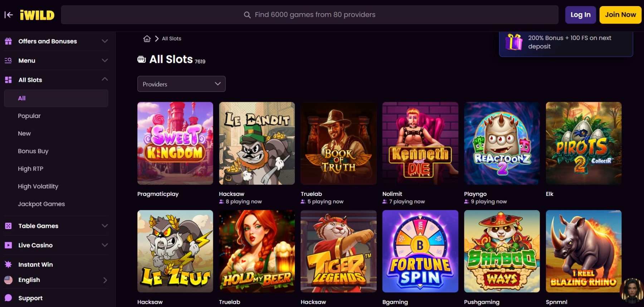Click the Log In button
The width and height of the screenshot is (644, 307).
point(580,15)
